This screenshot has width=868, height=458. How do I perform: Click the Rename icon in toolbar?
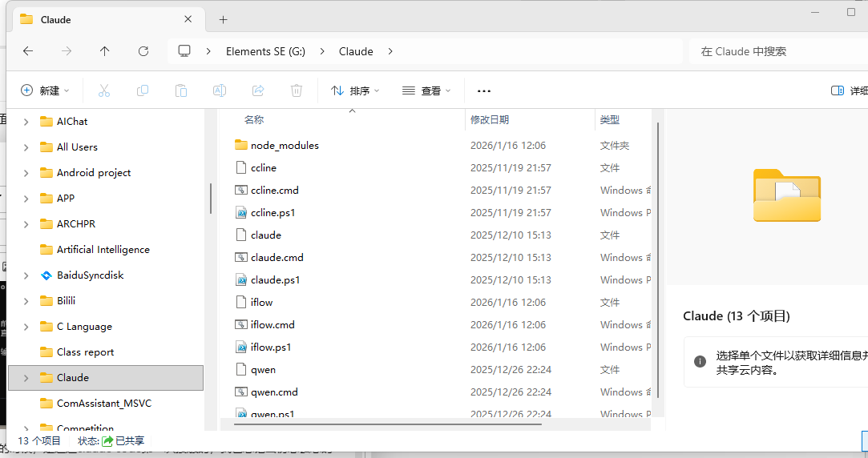click(219, 90)
